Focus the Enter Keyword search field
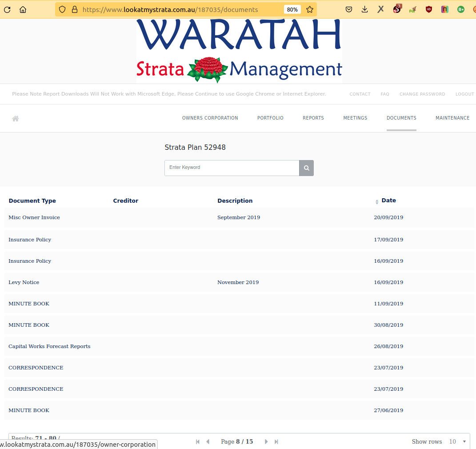 (x=232, y=168)
